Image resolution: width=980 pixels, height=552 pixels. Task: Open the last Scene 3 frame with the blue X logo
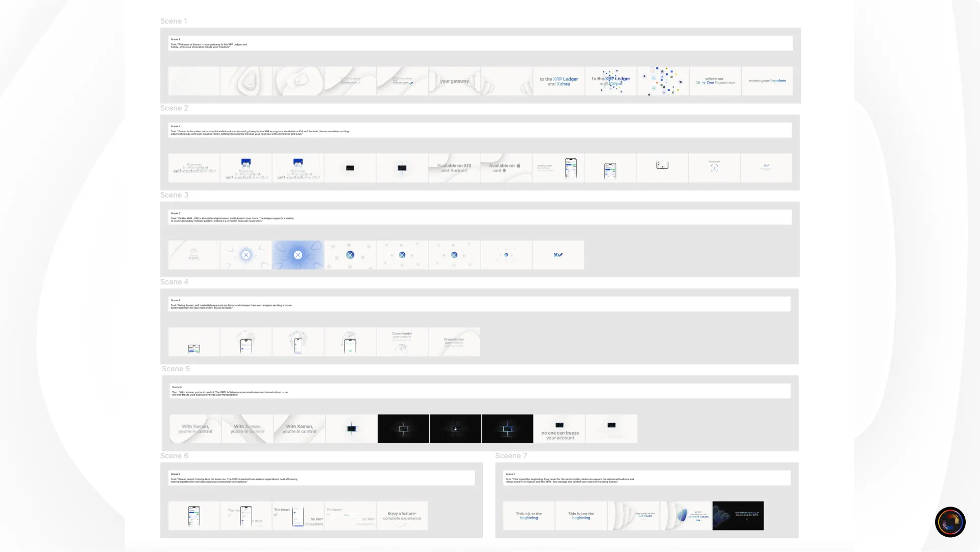coord(558,255)
